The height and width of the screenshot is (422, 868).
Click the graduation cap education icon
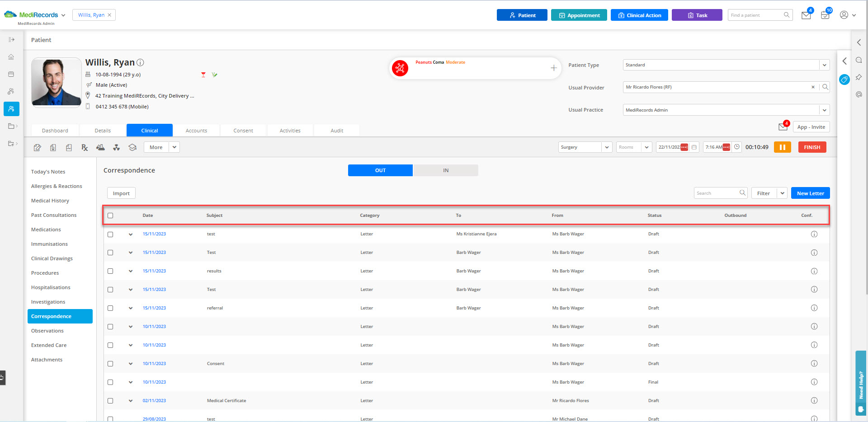(132, 147)
